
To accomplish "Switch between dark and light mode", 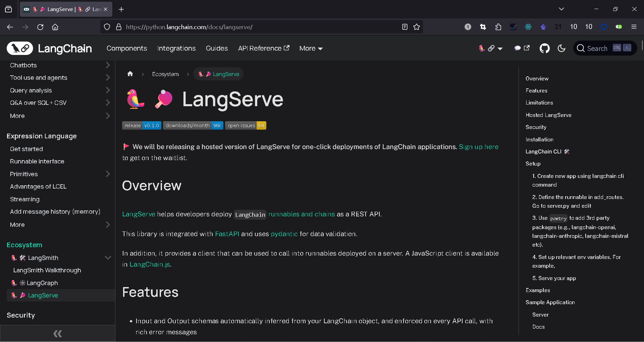I will [x=561, y=49].
